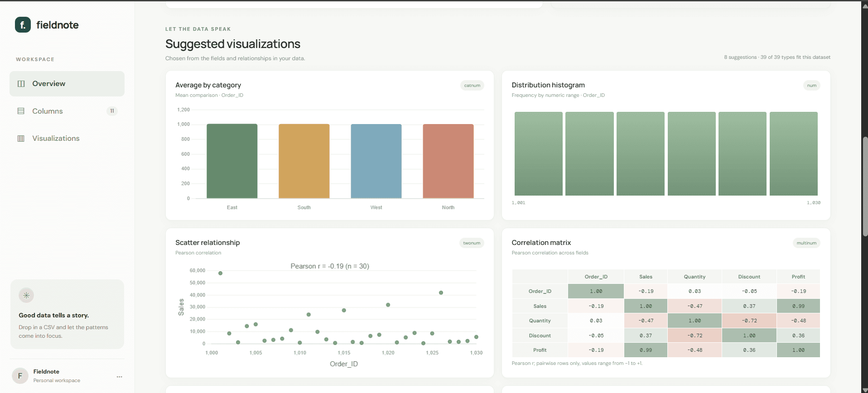Click the Distribution histogram card title
Viewport: 868px width, 393px height.
(x=548, y=85)
